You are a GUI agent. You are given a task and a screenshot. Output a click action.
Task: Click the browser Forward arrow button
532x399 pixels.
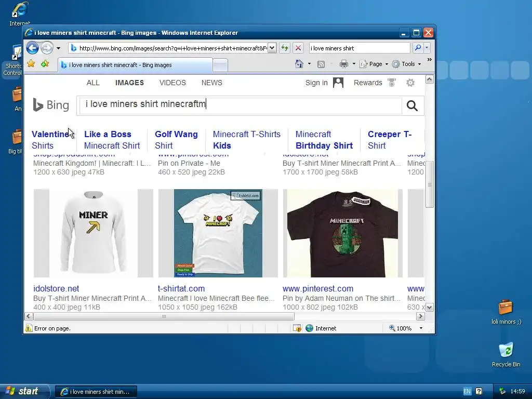[47, 48]
